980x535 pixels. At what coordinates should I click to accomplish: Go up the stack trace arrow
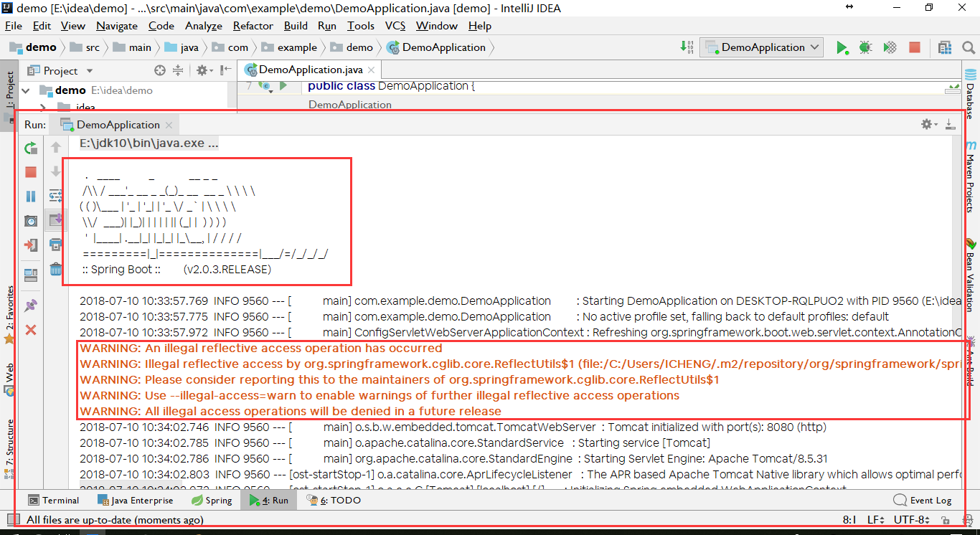pos(56,148)
